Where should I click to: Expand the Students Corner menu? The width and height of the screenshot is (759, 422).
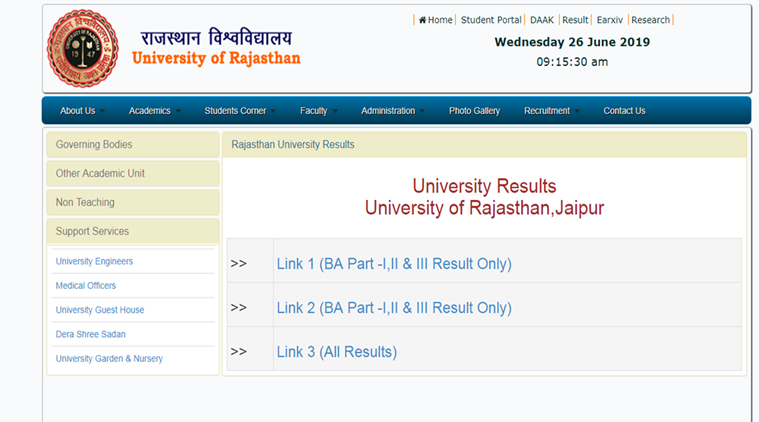click(x=237, y=111)
